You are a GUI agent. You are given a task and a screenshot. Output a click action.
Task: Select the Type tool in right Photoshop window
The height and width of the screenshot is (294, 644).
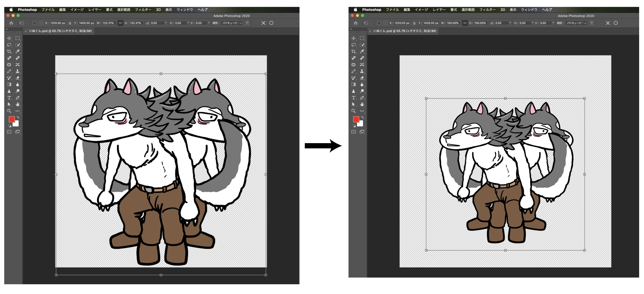353,98
